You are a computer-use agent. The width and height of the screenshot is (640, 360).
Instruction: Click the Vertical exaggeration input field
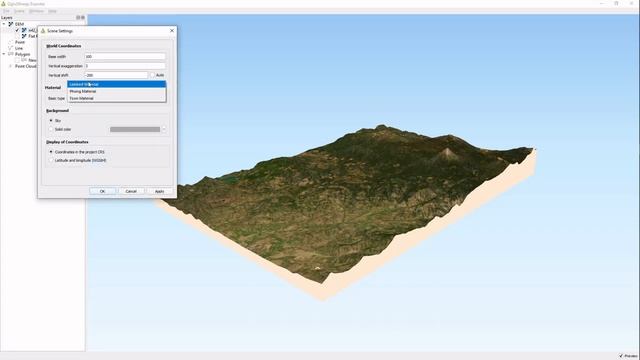coord(125,66)
